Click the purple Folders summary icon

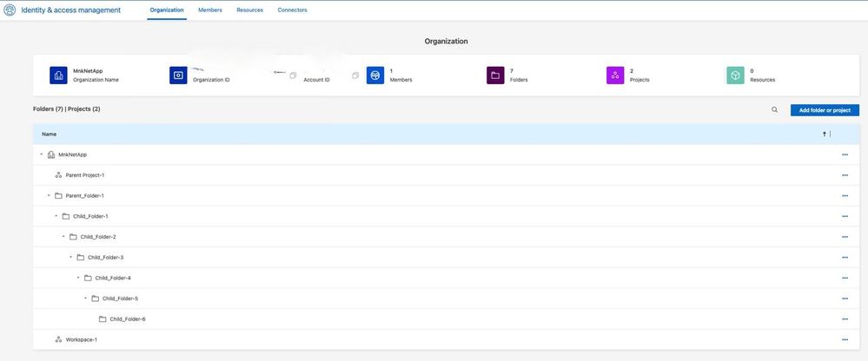pyautogui.click(x=495, y=75)
